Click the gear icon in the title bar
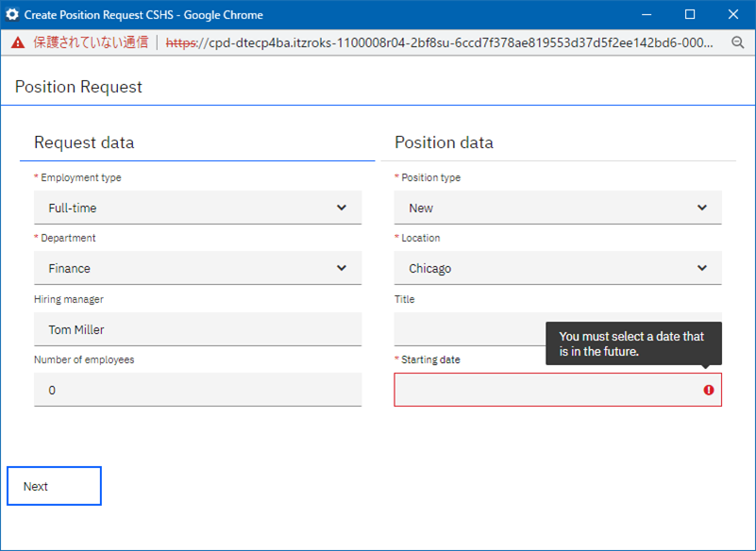 pos(12,14)
